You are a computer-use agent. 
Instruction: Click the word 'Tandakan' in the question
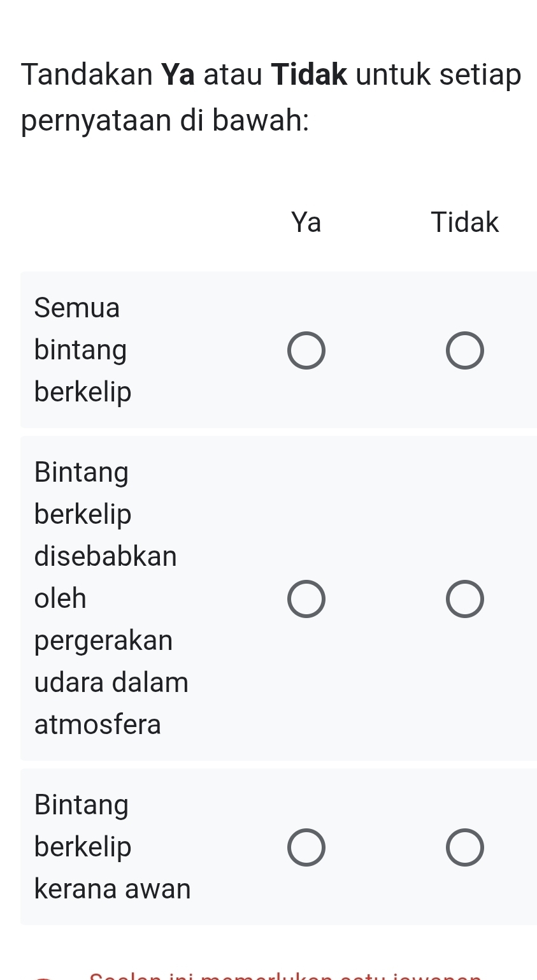click(x=87, y=75)
